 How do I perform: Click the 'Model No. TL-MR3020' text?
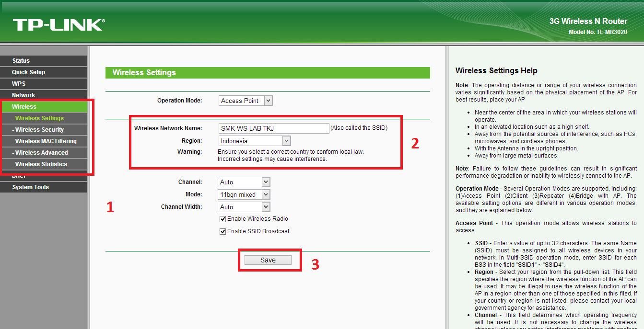pos(597,32)
